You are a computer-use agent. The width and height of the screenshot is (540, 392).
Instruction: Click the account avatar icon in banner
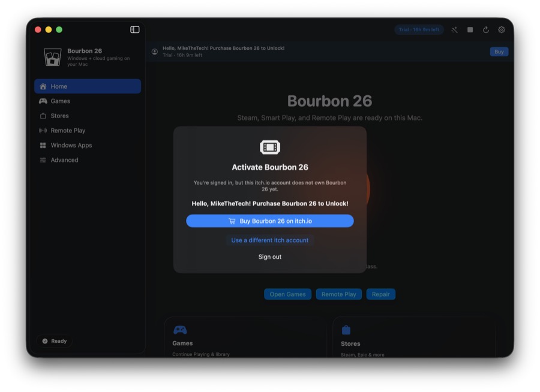point(155,52)
